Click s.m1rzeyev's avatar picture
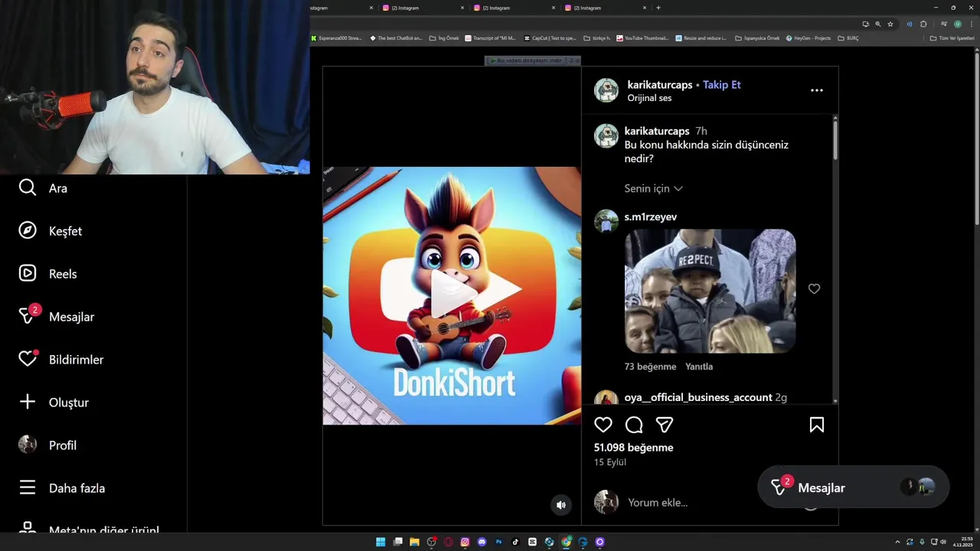The width and height of the screenshot is (980, 551). click(x=606, y=222)
